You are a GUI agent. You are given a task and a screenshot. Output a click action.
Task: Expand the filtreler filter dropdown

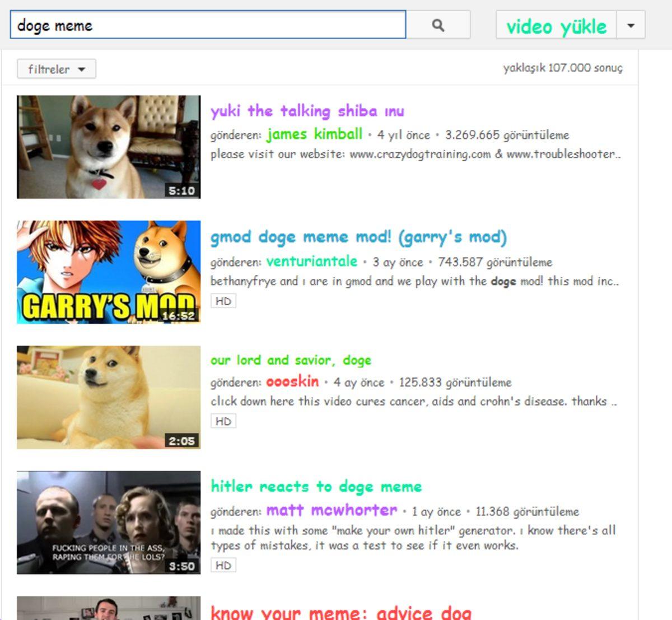(56, 69)
